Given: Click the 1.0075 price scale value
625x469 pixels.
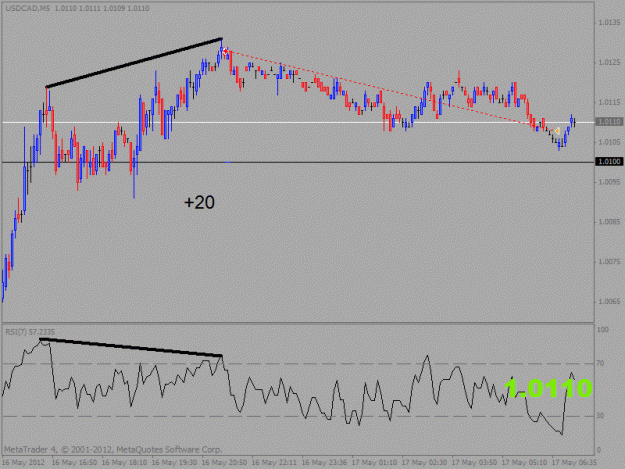Looking at the screenshot, I should [x=609, y=261].
